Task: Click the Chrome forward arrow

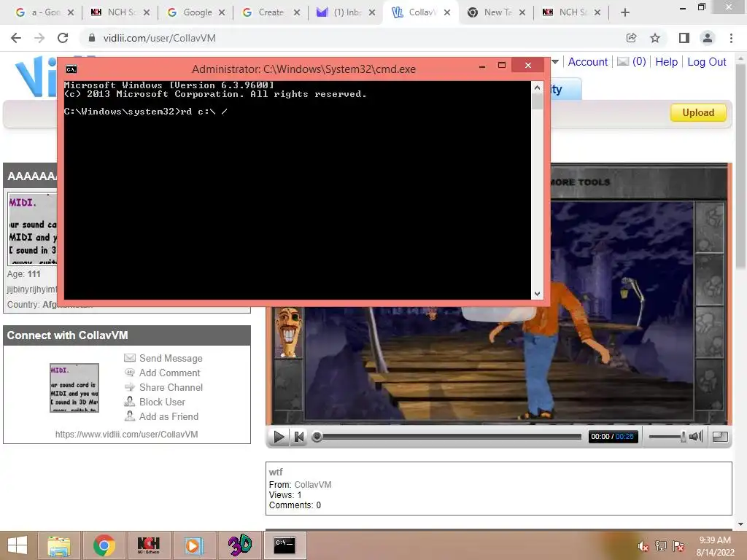Action: tap(39, 38)
